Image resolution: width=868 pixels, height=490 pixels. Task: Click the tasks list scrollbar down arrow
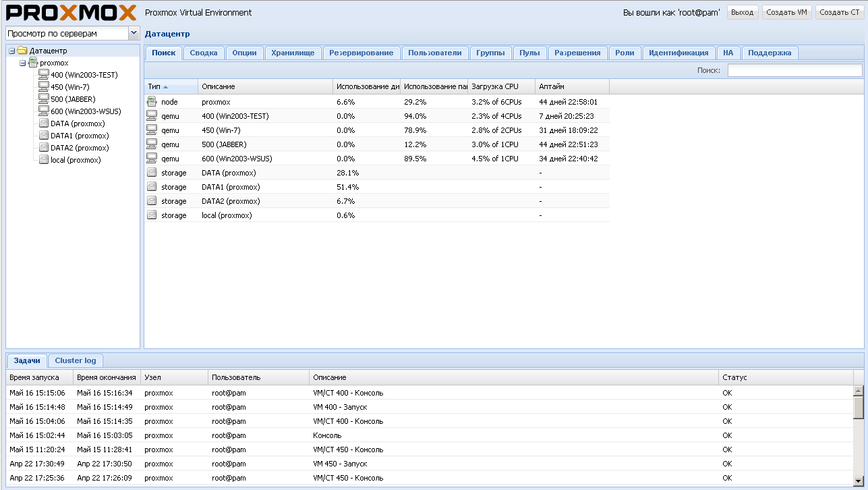859,482
